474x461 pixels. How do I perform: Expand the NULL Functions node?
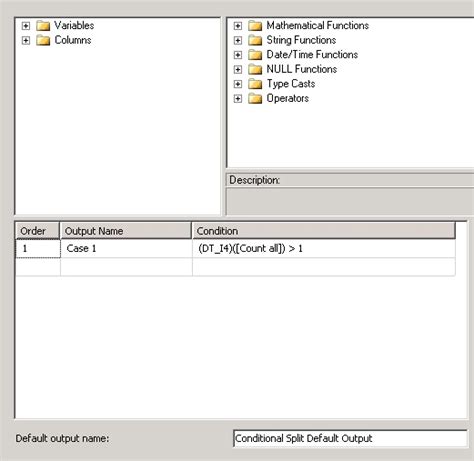tap(238, 69)
